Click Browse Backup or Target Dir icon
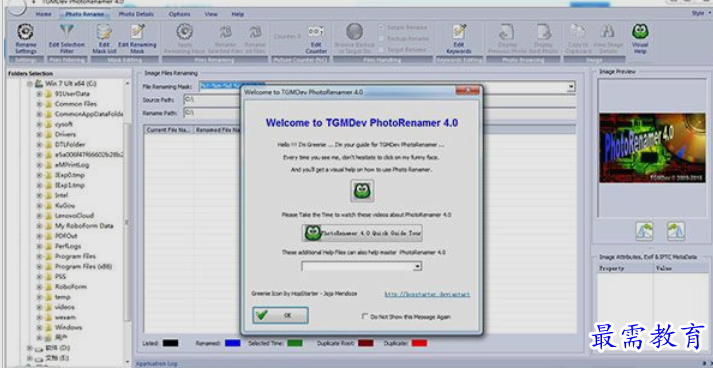 [x=355, y=32]
